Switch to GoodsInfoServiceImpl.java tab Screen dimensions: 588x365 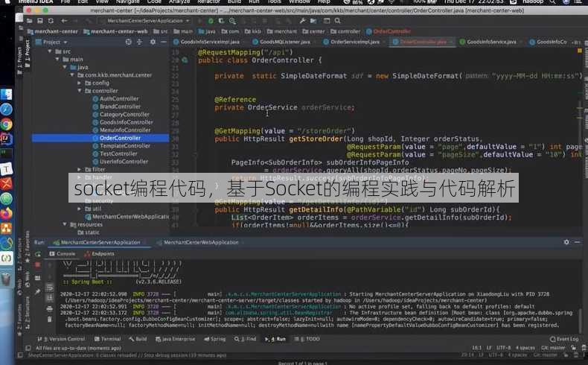(x=206, y=42)
